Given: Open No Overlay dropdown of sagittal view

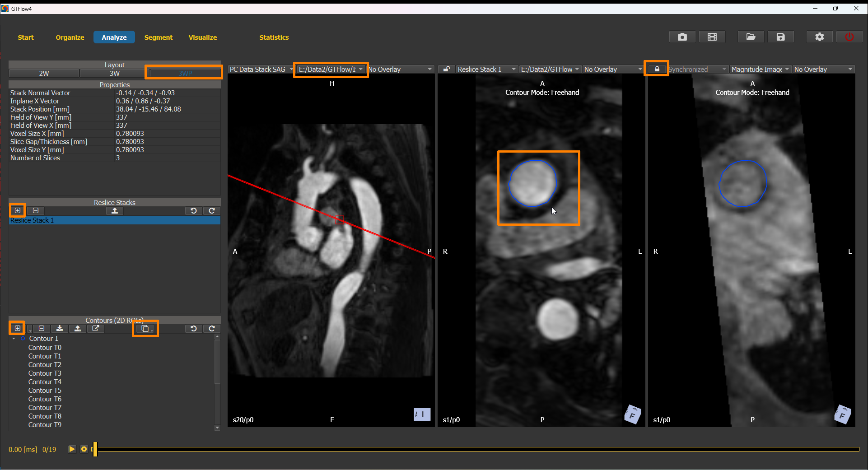Looking at the screenshot, I should tap(401, 69).
